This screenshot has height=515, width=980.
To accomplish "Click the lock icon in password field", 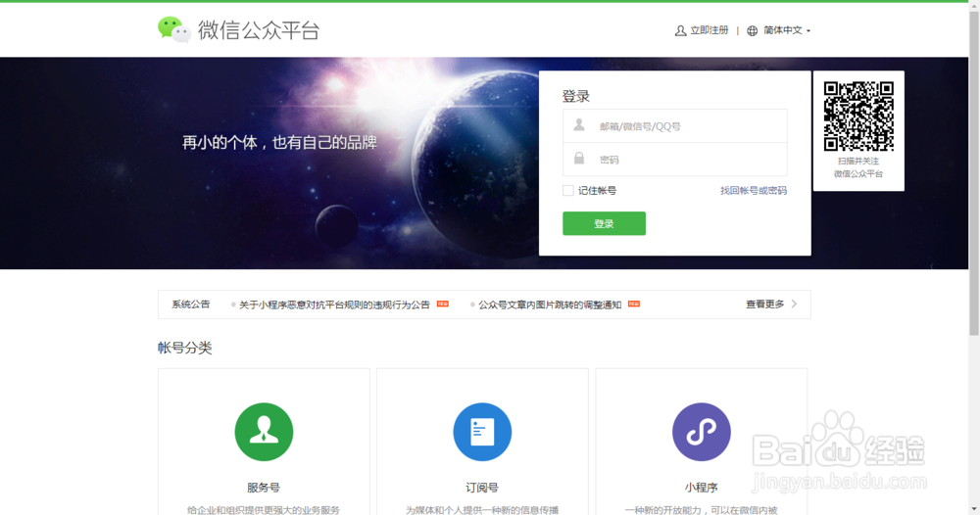I will [579, 159].
